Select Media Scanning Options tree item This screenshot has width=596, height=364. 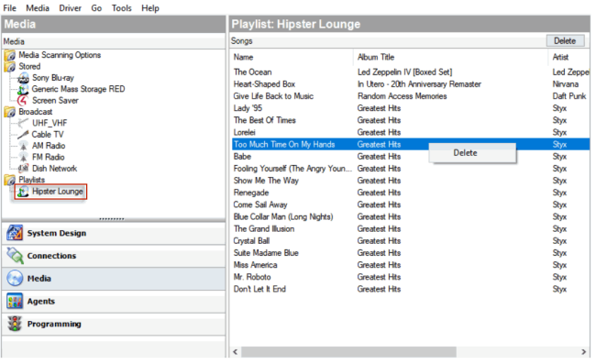tap(60, 55)
